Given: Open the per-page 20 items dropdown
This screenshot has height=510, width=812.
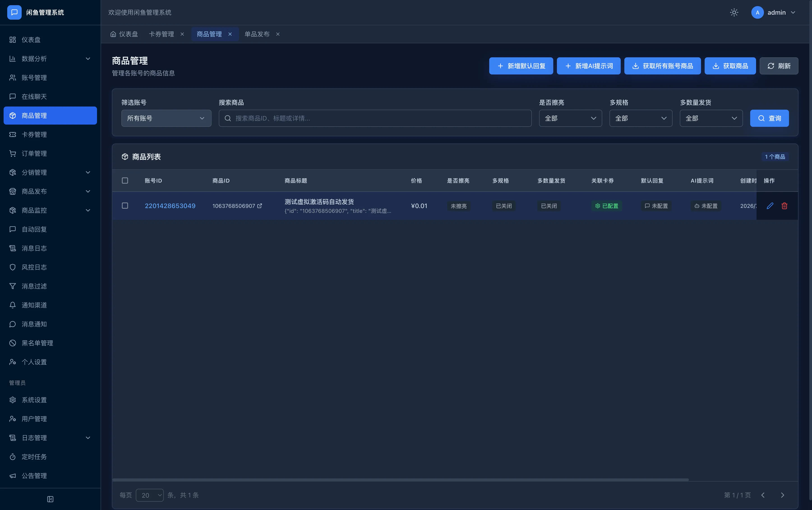Looking at the screenshot, I should click(150, 495).
